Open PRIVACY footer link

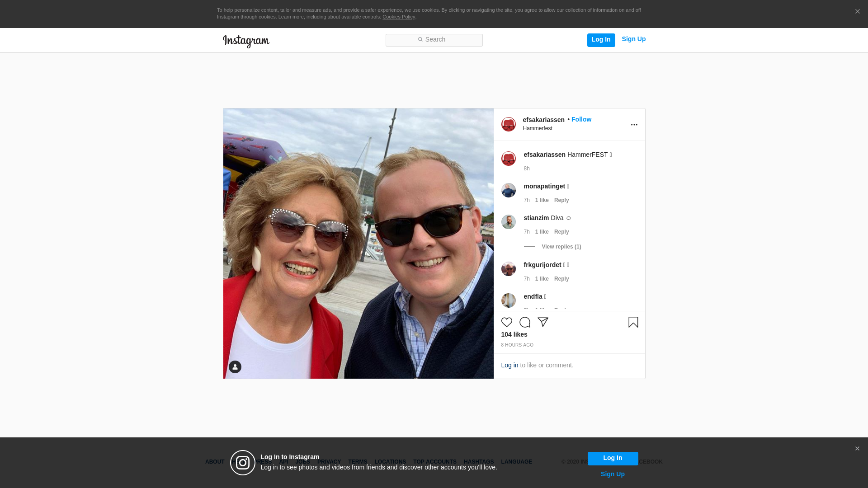(x=329, y=462)
